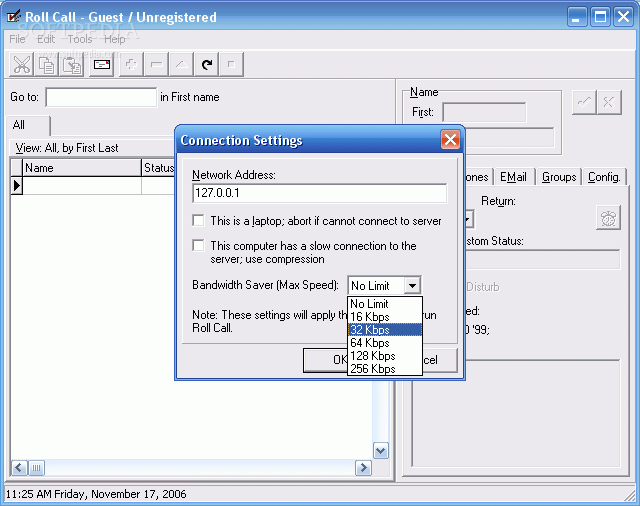This screenshot has height=506, width=640.
Task: Click the add record plus toolbar icon
Action: [131, 64]
